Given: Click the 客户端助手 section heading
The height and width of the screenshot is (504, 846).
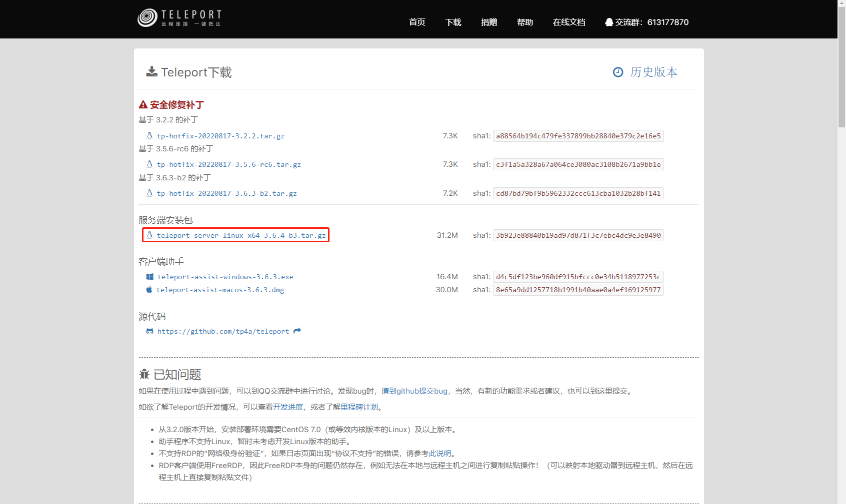Looking at the screenshot, I should (x=161, y=262).
